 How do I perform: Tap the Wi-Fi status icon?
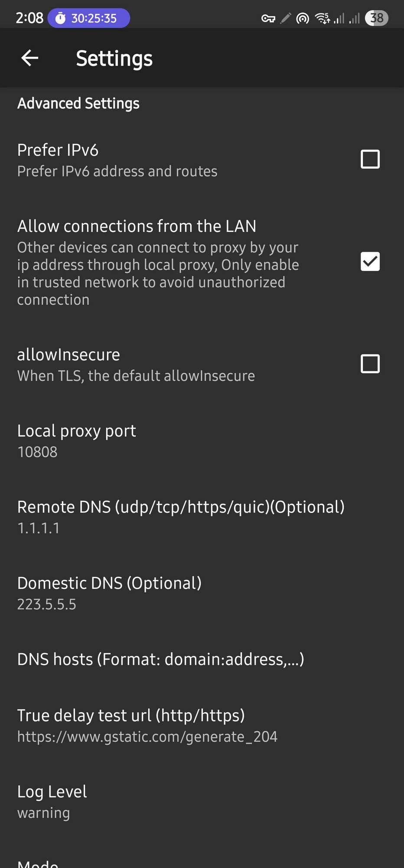(322, 18)
